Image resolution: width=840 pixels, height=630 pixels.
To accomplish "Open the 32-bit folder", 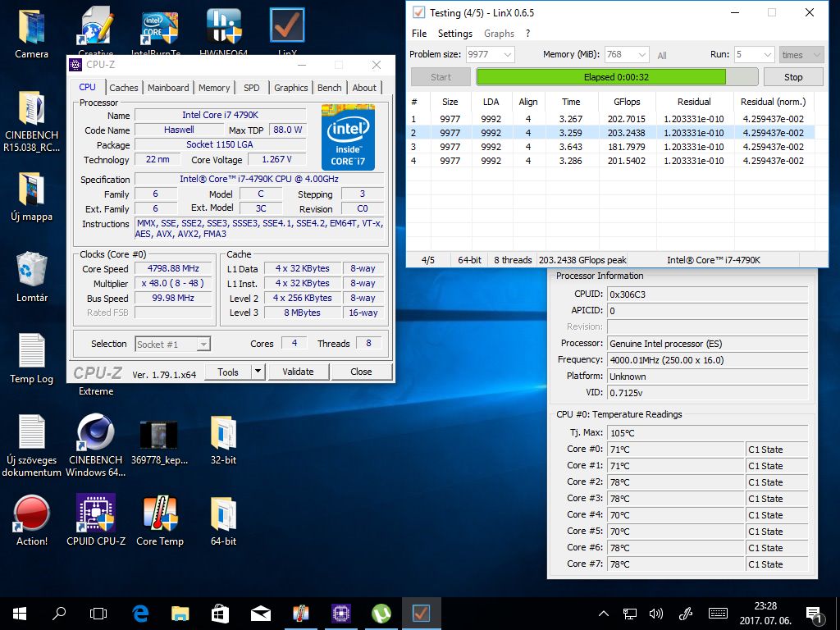I will pos(223,440).
